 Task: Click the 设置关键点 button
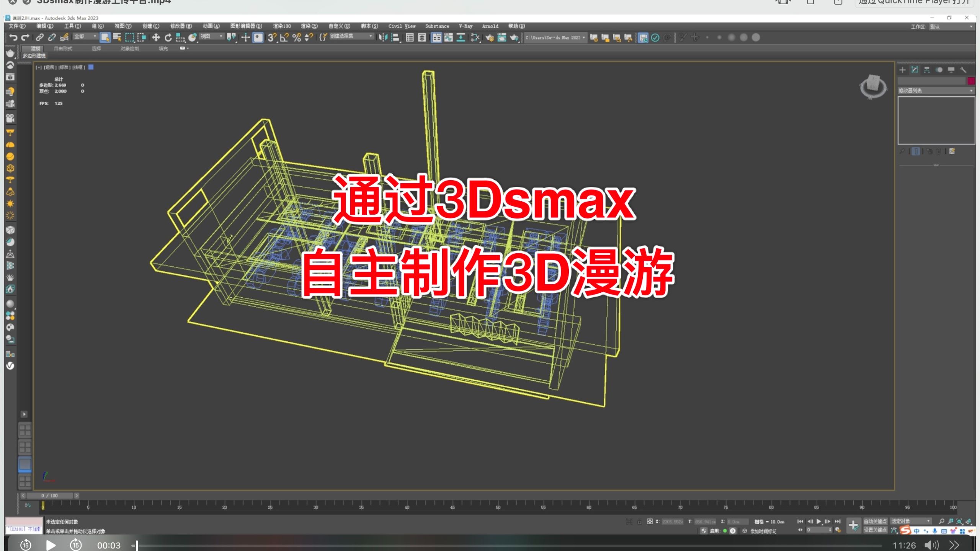click(x=875, y=530)
